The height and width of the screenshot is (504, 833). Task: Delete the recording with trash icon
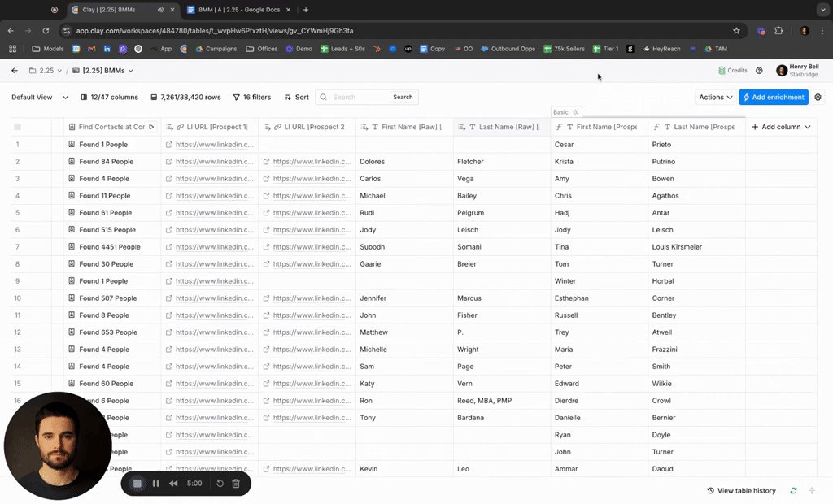236,484
